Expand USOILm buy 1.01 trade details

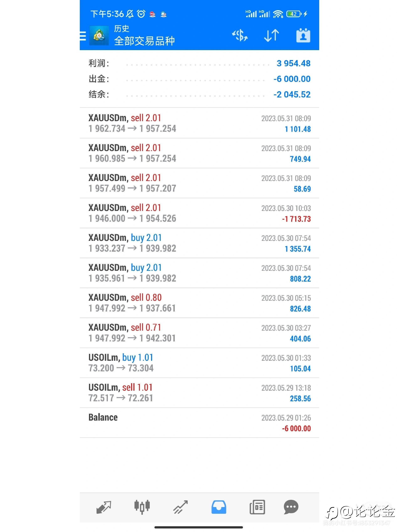tap(199, 363)
